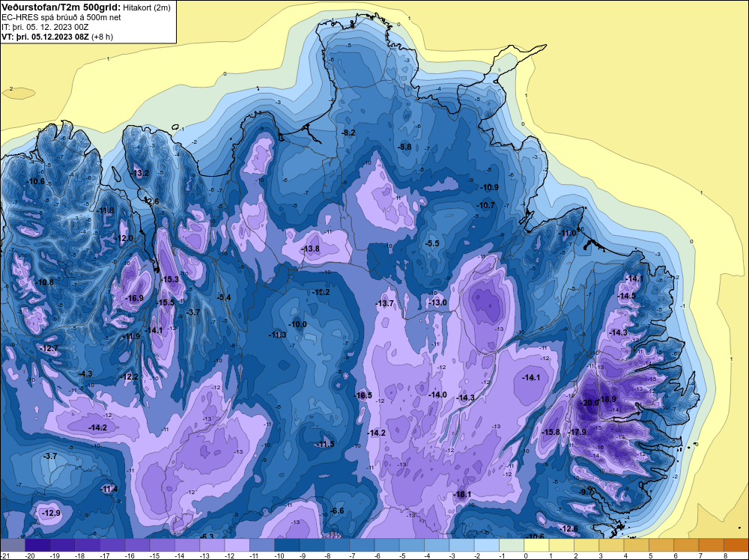Click the -14.0 temperature label
749x560 pixels.
click(x=437, y=395)
